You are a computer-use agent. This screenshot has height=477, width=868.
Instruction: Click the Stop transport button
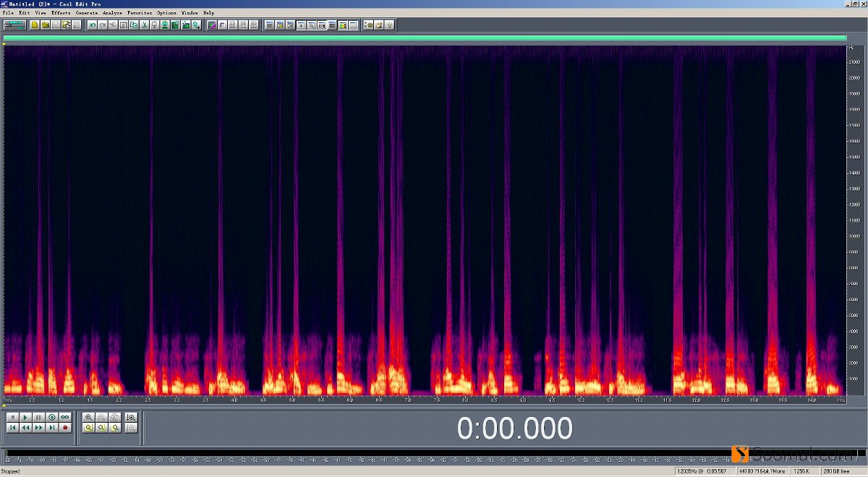(x=12, y=417)
